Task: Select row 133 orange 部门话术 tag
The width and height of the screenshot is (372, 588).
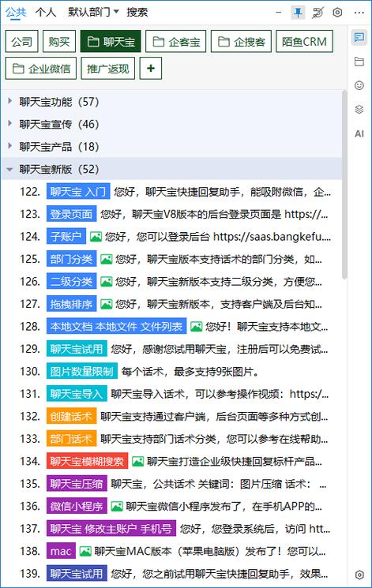Action: 71,439
